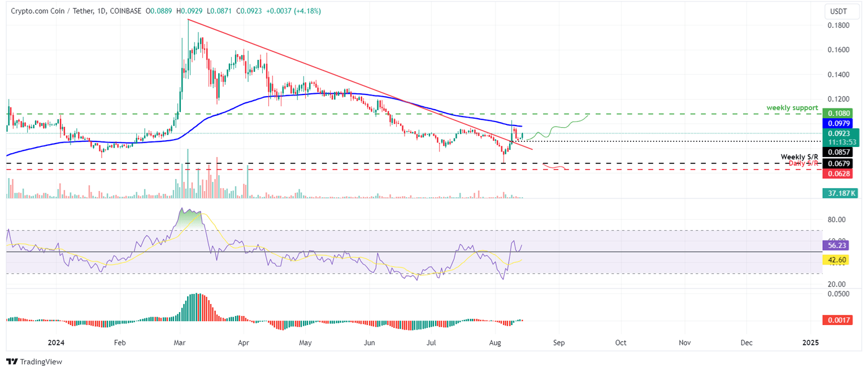Click the current price label 0.0923
The width and height of the screenshot is (868, 372).
tap(840, 133)
